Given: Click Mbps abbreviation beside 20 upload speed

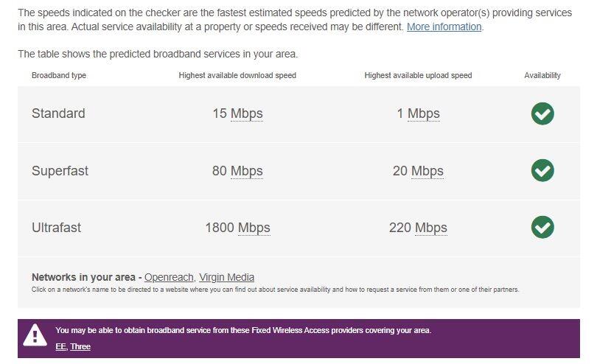Looking at the screenshot, I should (x=427, y=171).
